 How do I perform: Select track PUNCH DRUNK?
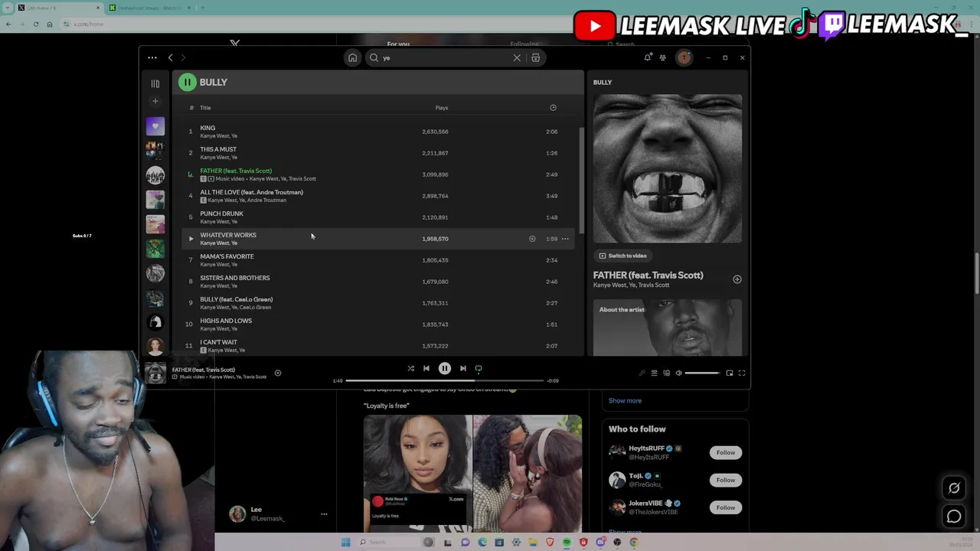point(379,217)
